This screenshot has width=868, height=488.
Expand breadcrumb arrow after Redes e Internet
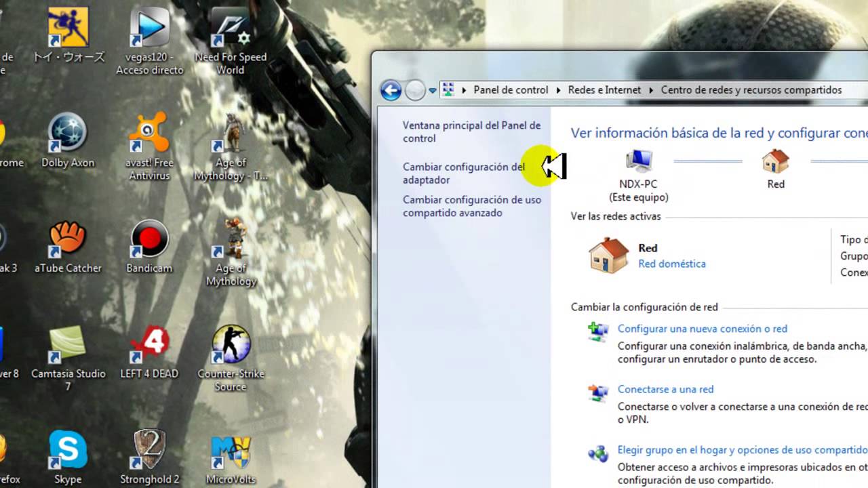[x=652, y=90]
